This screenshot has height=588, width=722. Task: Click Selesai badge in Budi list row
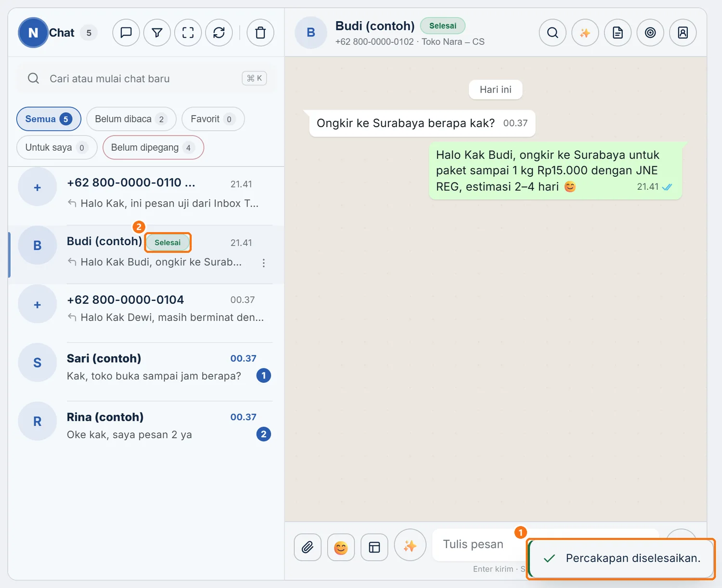(x=168, y=242)
